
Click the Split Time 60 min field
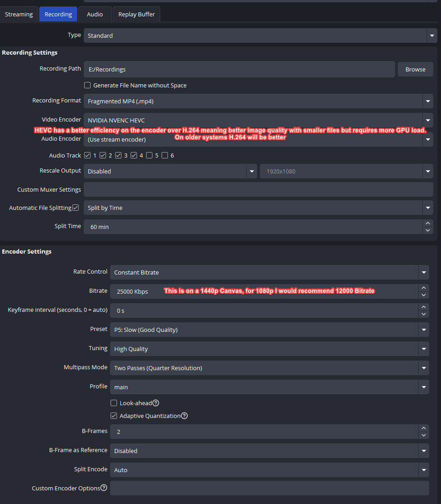pyautogui.click(x=253, y=227)
